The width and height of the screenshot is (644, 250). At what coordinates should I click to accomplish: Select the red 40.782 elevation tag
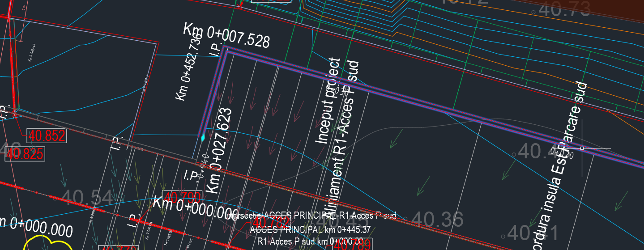pyautogui.click(x=272, y=222)
